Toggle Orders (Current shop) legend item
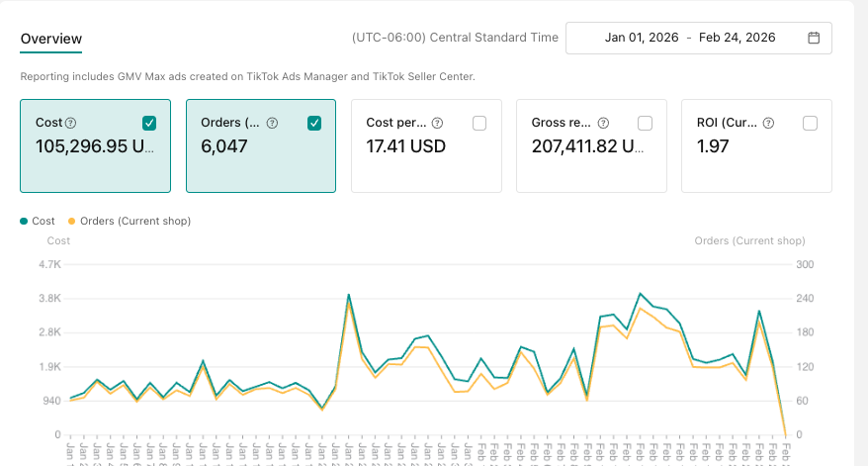Screen dimensions: 868x466 pyautogui.click(x=129, y=221)
